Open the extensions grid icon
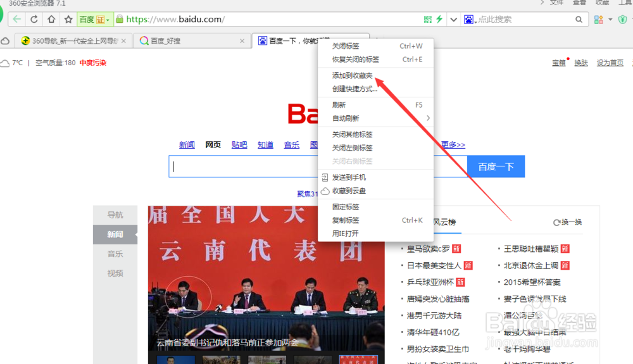The height and width of the screenshot is (364, 633). (599, 20)
